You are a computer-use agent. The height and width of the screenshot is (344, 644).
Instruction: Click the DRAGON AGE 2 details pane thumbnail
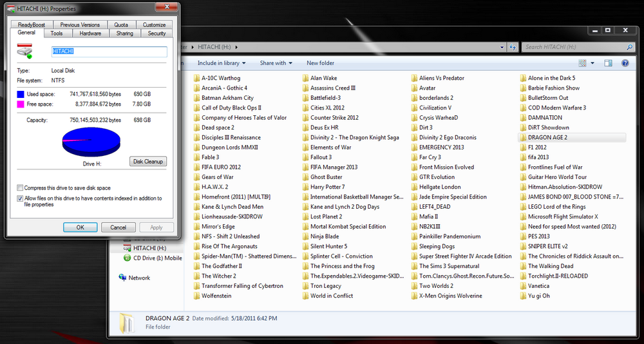click(x=126, y=323)
